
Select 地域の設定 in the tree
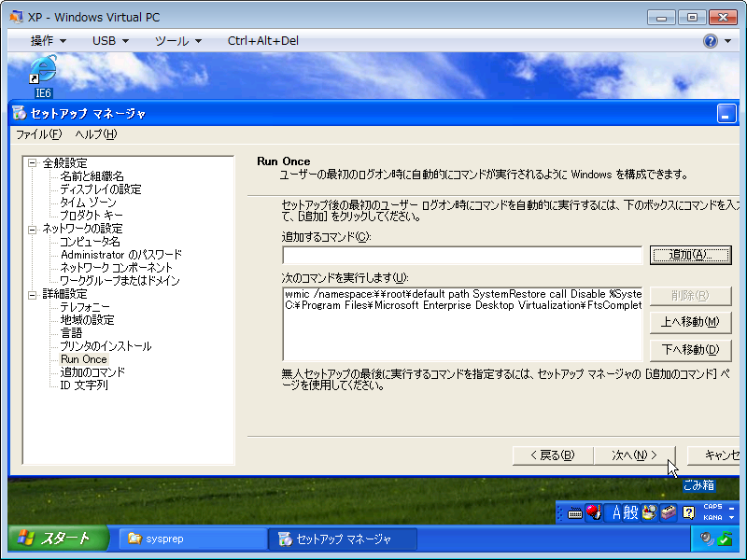point(87,320)
